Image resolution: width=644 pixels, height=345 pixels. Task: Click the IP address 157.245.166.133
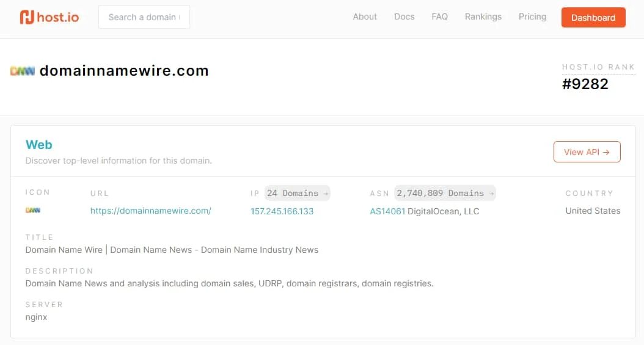(282, 211)
